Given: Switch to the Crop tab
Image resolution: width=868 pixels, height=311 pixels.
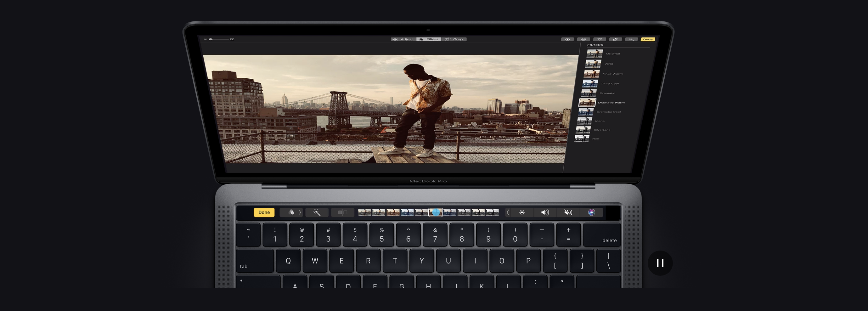Looking at the screenshot, I should (454, 39).
